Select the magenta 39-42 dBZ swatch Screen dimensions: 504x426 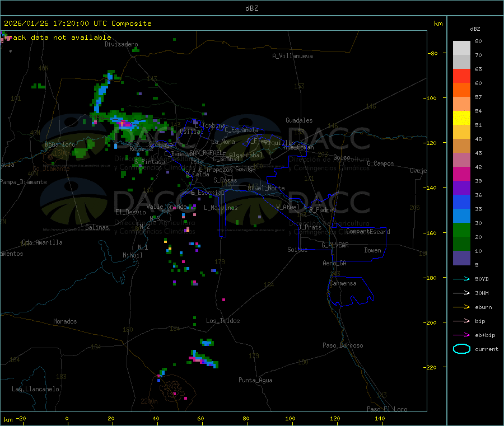(x=461, y=174)
